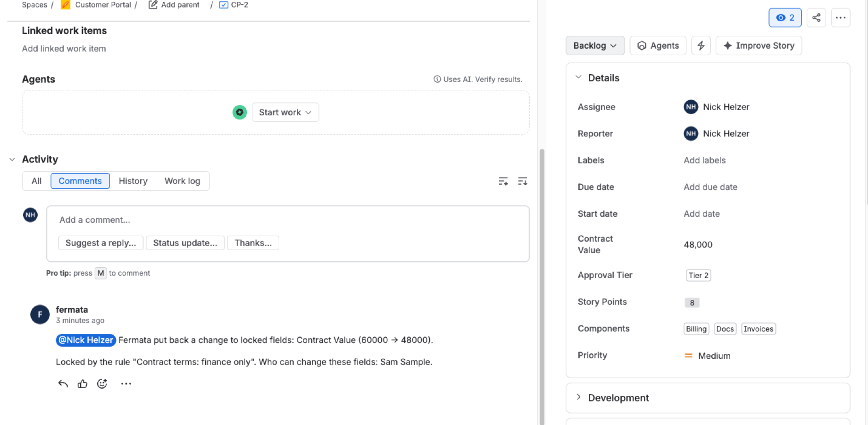The image size is (868, 425).
Task: Expand the Development panel
Action: pos(578,397)
